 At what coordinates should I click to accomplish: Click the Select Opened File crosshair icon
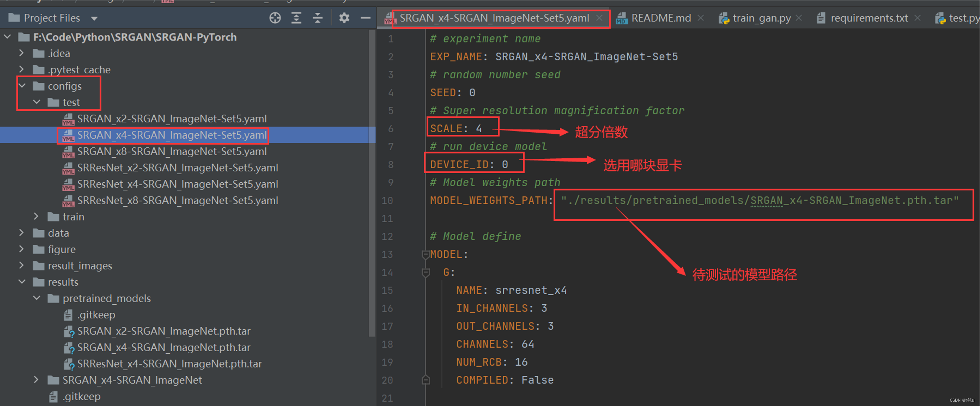[275, 17]
